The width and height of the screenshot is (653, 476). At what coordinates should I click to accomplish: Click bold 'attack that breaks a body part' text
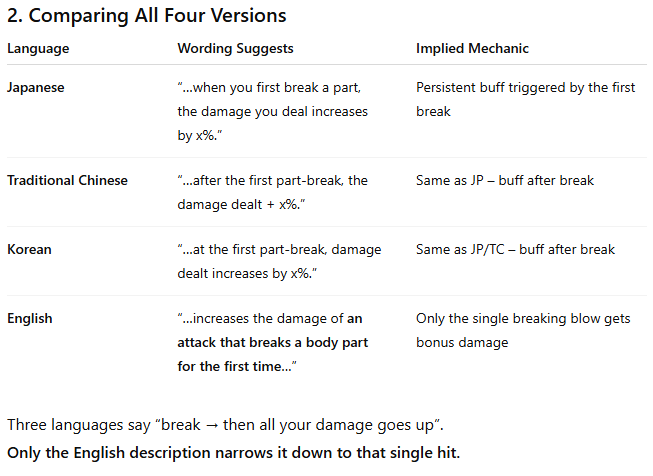(272, 342)
